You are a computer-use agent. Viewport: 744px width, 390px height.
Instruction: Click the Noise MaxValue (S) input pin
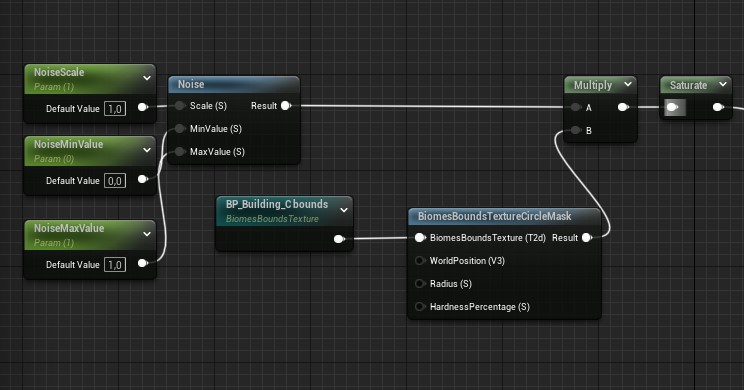tap(179, 151)
